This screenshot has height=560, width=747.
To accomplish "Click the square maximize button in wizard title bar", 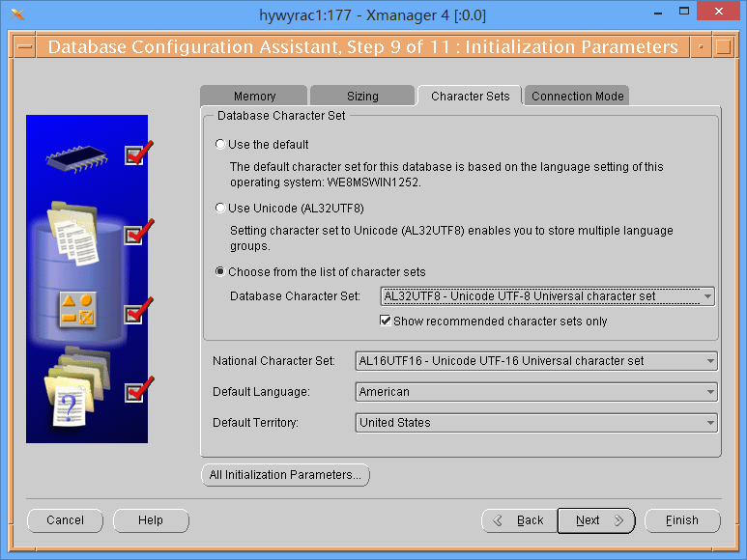I will [x=723, y=47].
